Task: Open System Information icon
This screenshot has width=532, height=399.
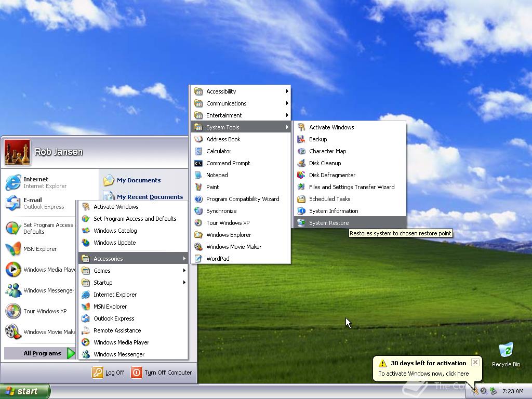Action: (301, 211)
